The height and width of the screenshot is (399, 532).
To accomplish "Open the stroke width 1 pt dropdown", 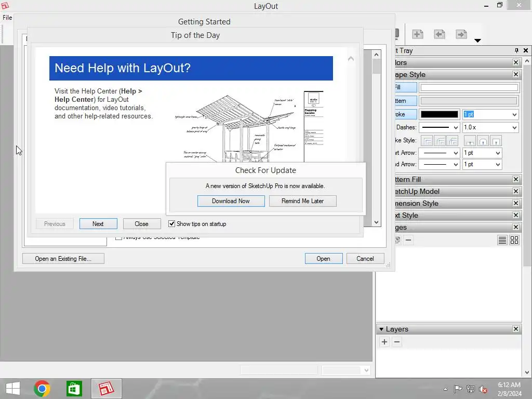I will 514,115.
